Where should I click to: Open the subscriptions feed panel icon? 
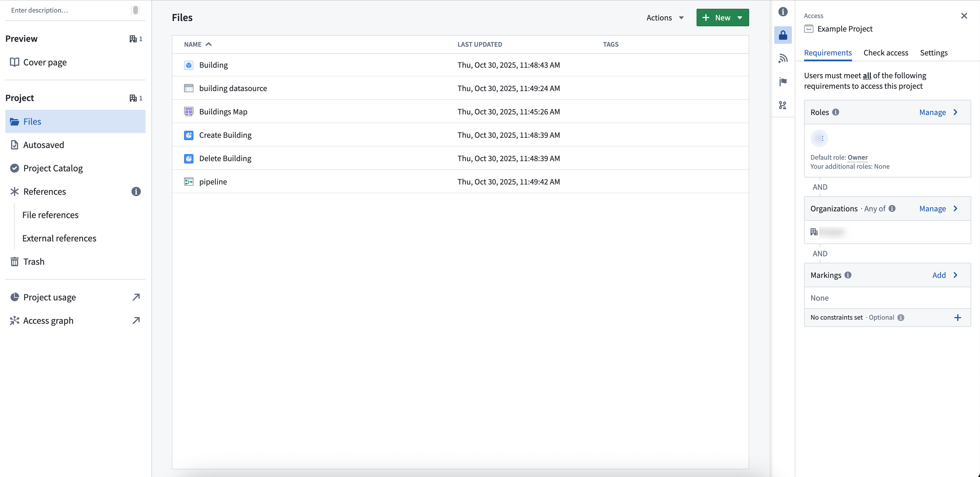pyautogui.click(x=783, y=58)
